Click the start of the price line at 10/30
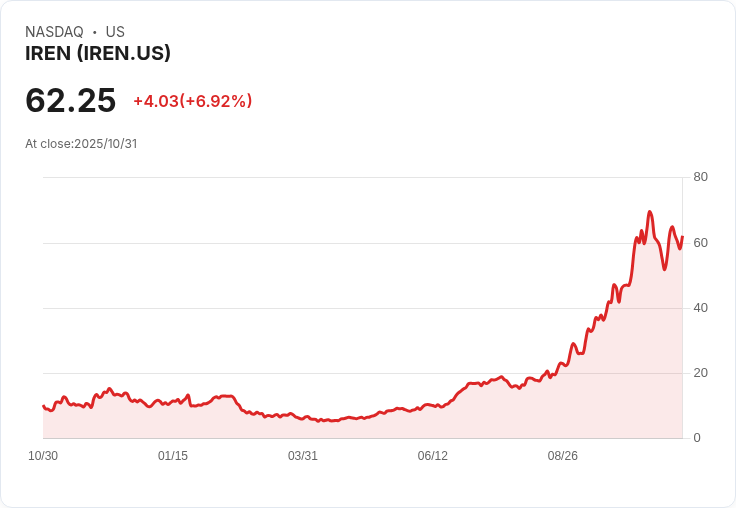This screenshot has width=736, height=508. (x=44, y=406)
